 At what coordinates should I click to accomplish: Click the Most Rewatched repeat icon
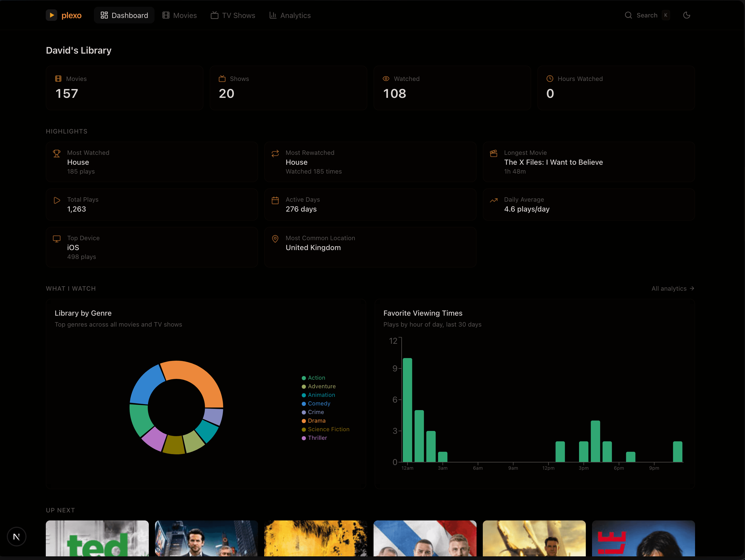coord(275,154)
